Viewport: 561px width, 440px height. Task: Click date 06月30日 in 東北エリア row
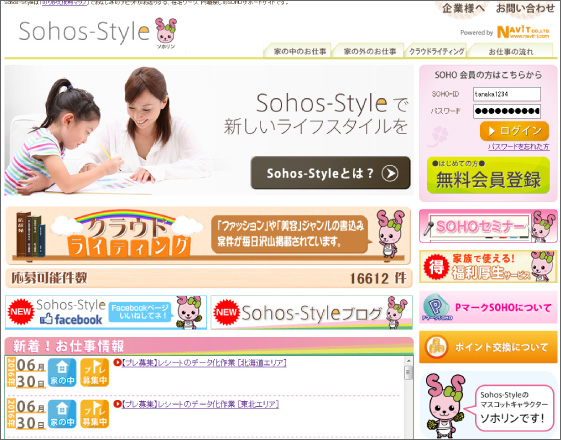[26, 414]
